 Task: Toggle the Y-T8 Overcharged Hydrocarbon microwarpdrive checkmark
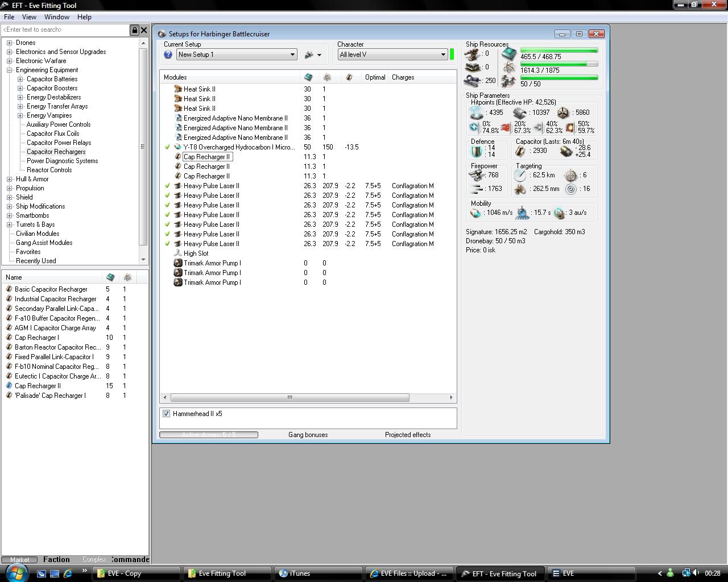(167, 147)
